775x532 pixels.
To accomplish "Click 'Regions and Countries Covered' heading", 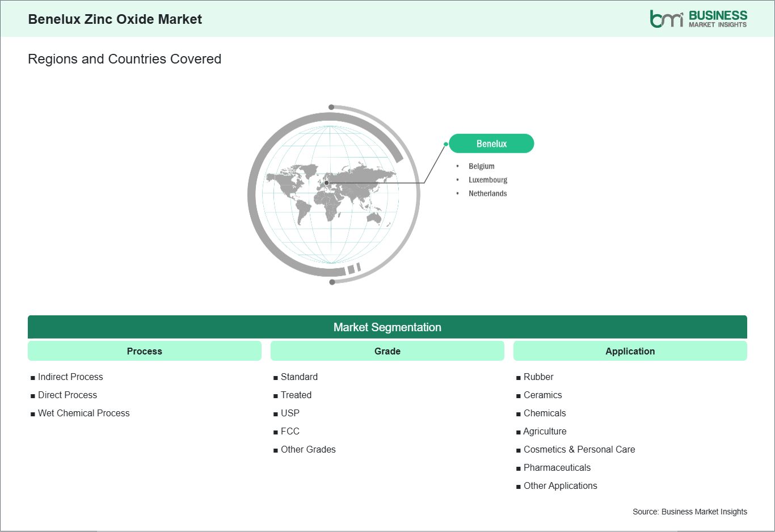I will (x=125, y=59).
